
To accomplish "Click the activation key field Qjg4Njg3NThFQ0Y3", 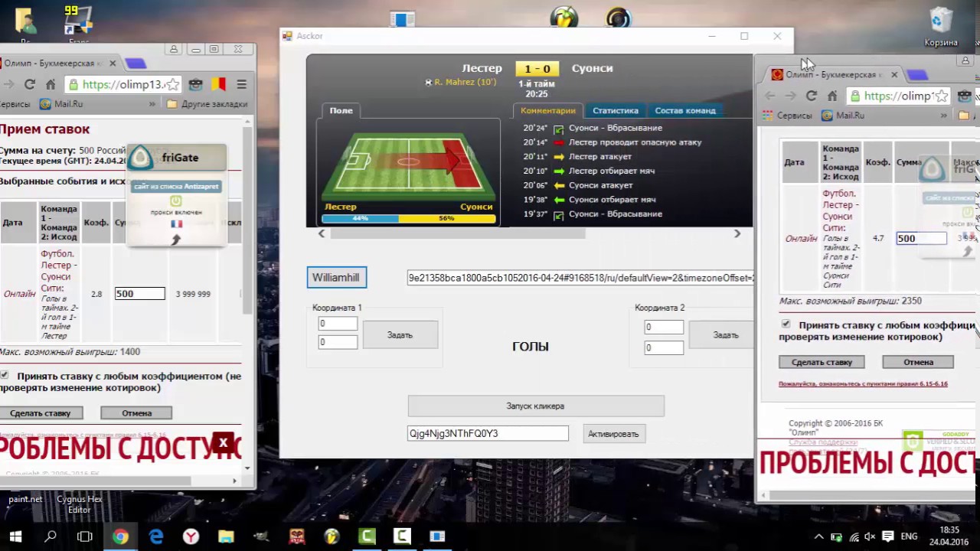I will [x=488, y=433].
